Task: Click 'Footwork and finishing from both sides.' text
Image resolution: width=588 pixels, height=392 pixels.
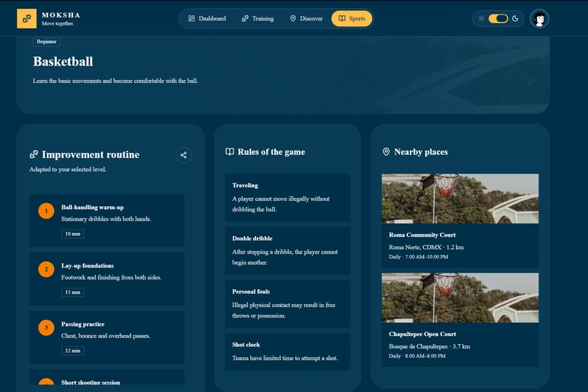Action: (x=112, y=278)
